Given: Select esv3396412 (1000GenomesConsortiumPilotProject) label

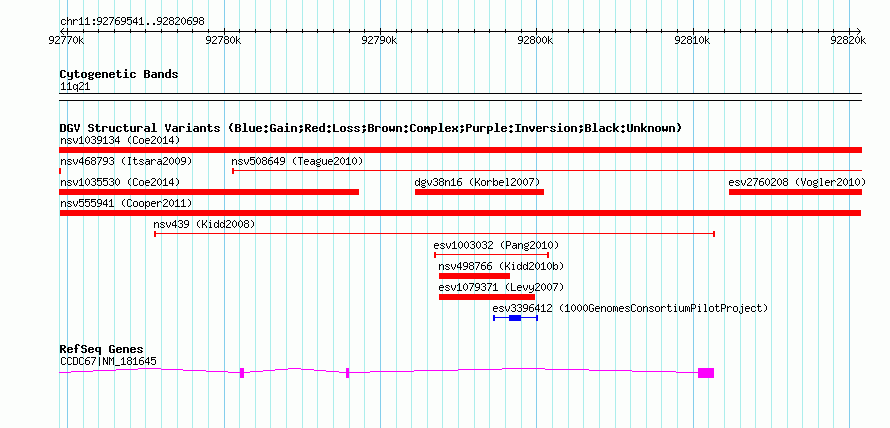Looking at the screenshot, I should pos(630,308).
